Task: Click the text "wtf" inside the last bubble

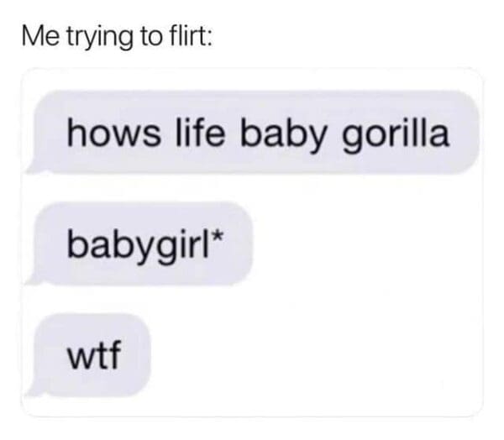Action: pos(94,355)
